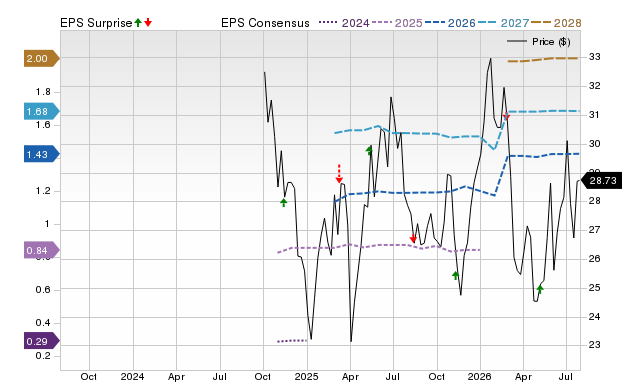Viewport: 640px width, 382px height.
Task: Select the dotted red down arrow near March 2025
Action: 339,173
